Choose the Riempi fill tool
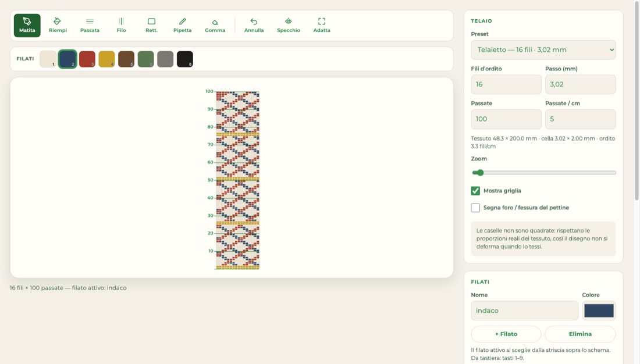 click(x=58, y=26)
